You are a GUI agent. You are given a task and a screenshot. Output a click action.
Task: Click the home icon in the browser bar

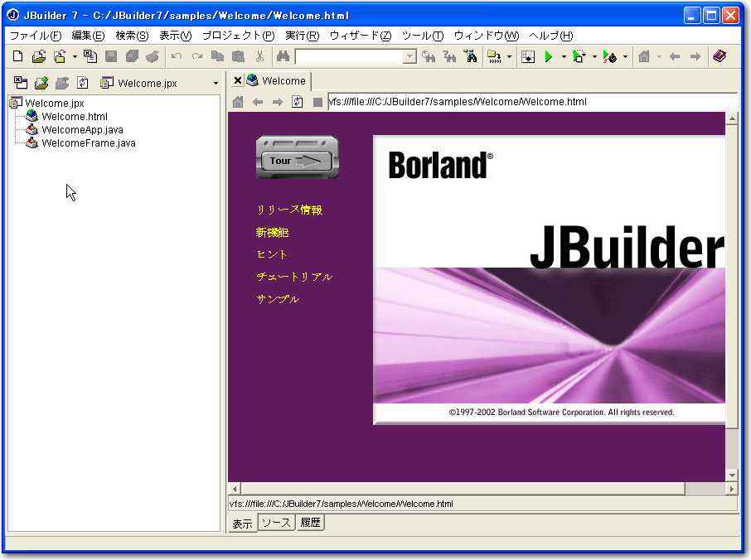pyautogui.click(x=238, y=102)
